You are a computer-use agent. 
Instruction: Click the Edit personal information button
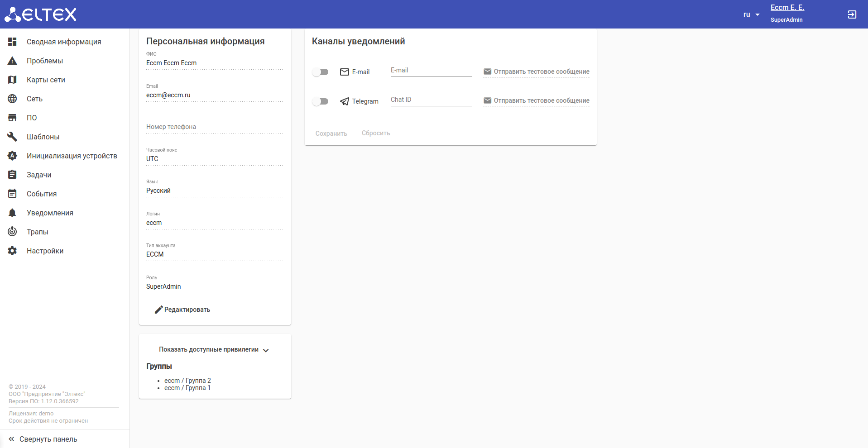coord(182,310)
